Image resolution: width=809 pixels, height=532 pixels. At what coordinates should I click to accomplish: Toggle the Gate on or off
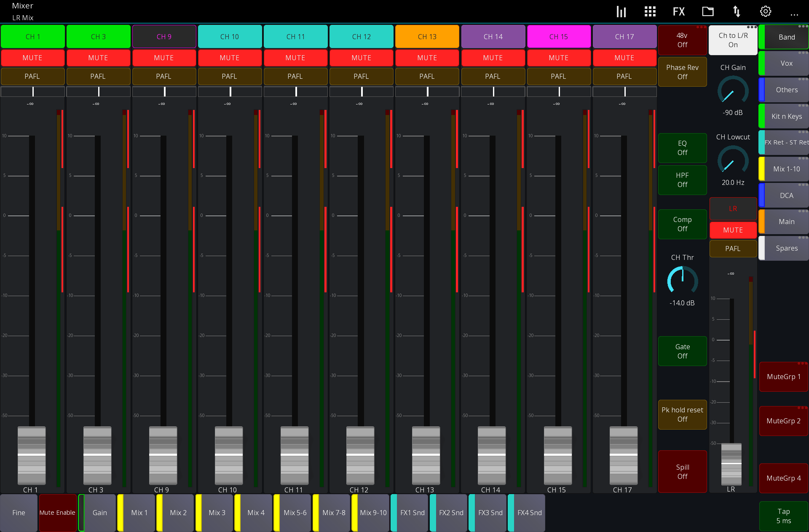682,351
